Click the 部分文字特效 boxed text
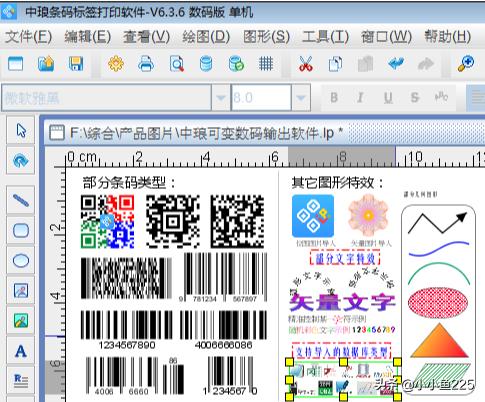The height and width of the screenshot is (402, 485). (345, 258)
